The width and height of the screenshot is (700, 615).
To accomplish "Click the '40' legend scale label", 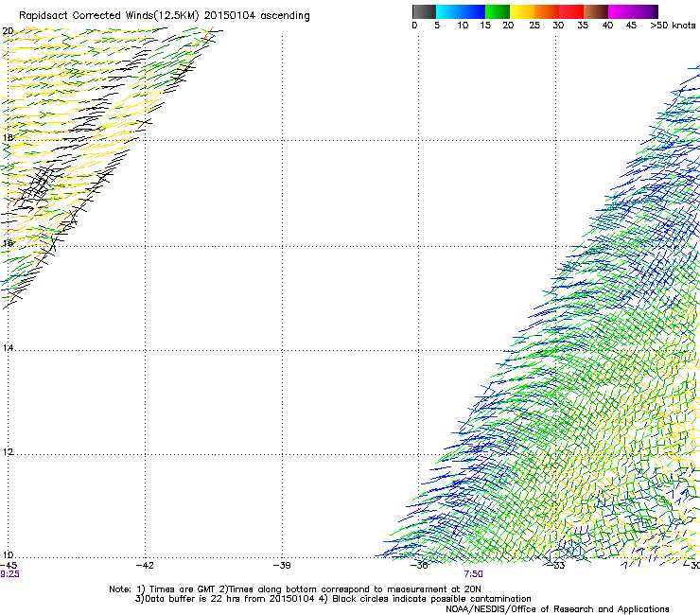I will click(x=607, y=26).
